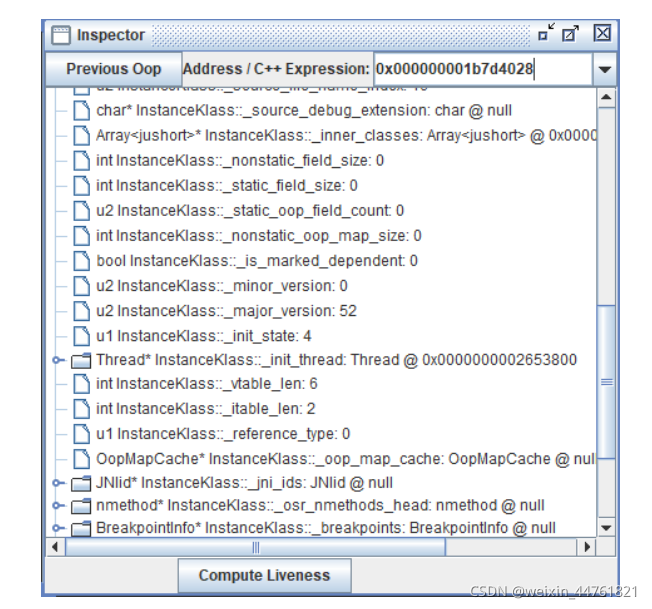Select the bool _is_marked_dependent: 0 row
The image size is (652, 609).
point(257,261)
